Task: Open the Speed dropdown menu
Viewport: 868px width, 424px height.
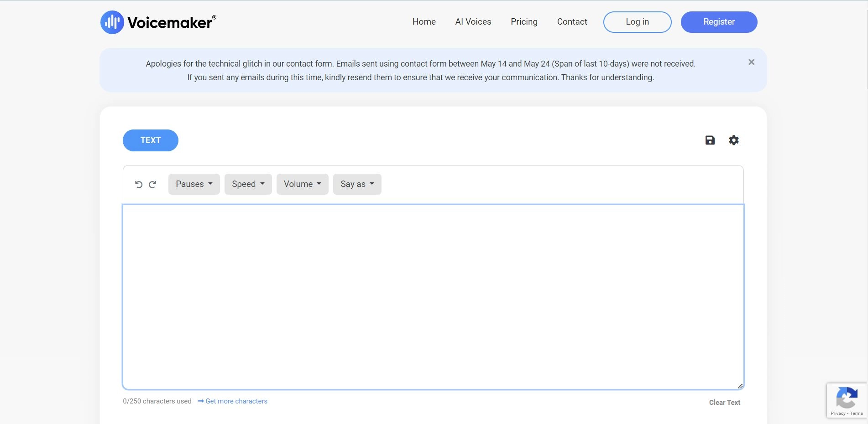Action: [248, 184]
